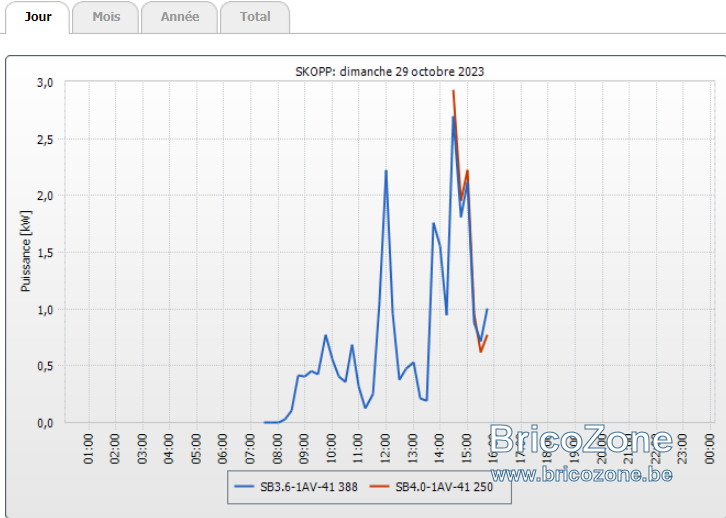Image resolution: width=726 pixels, height=518 pixels.
Task: Click the 11:00 time label
Action: click(358, 449)
